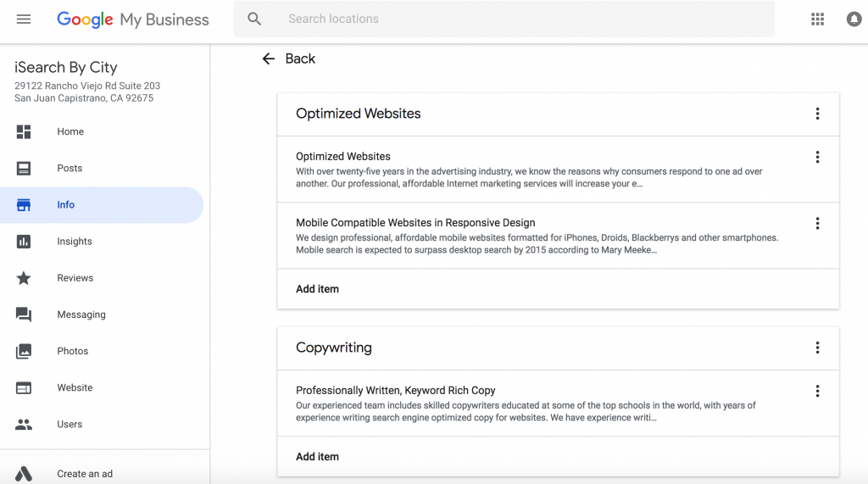
Task: Click the Copywriting section heading
Action: pos(334,348)
